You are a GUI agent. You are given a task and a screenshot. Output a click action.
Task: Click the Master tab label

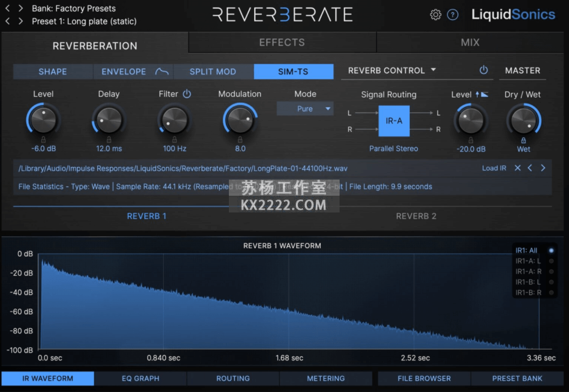click(x=523, y=71)
